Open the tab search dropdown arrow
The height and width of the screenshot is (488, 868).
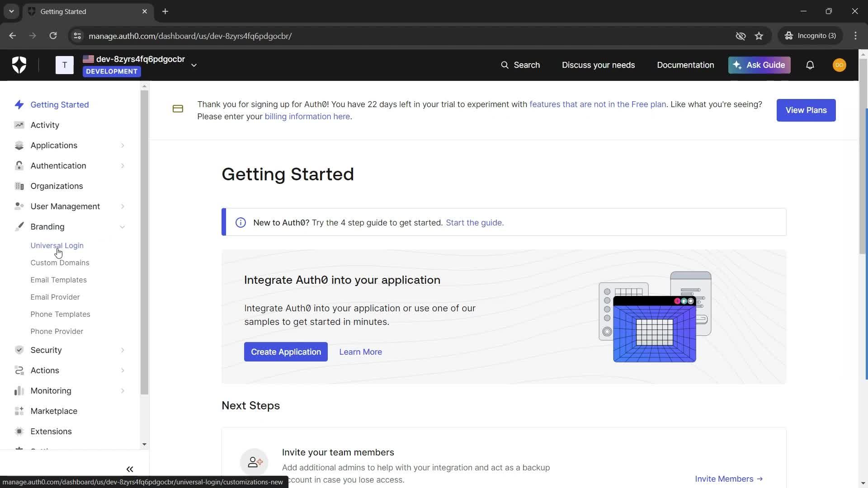point(11,11)
